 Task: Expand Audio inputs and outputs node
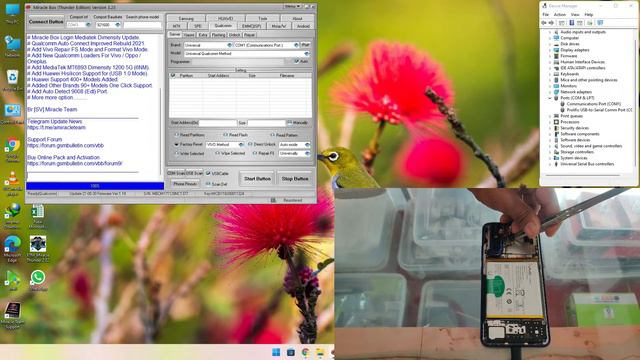[550, 32]
